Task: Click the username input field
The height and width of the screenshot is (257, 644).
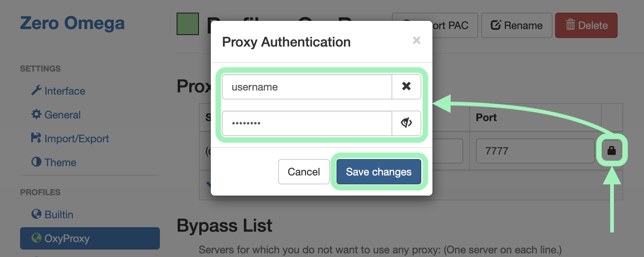Action: (307, 87)
